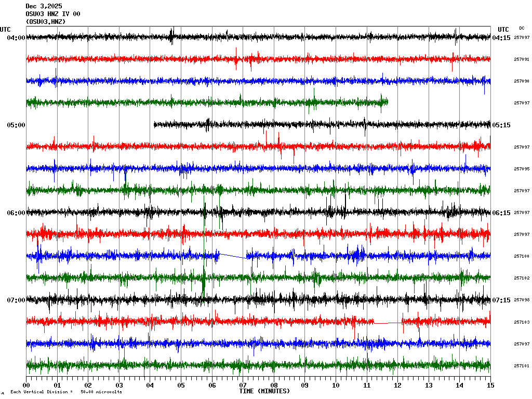Viewport: 532px width, 399px height.
Task: Click the (OSU03.HNZ) channel label
Action: coord(46,22)
